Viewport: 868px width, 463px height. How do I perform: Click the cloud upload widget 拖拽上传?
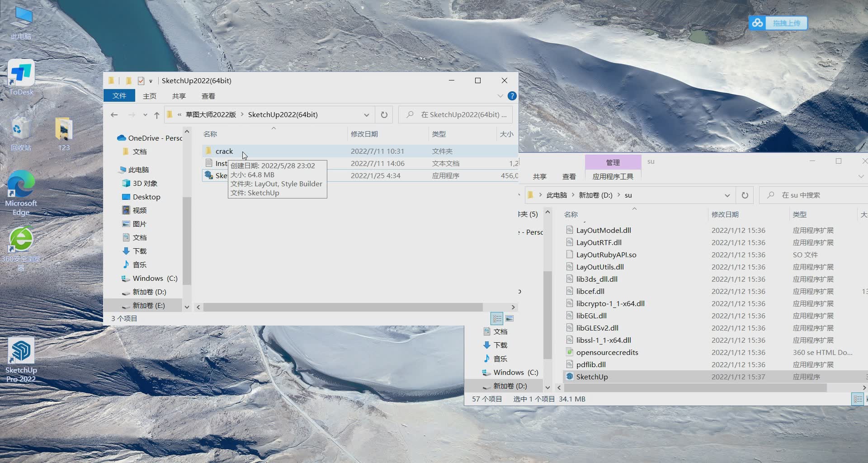point(778,23)
